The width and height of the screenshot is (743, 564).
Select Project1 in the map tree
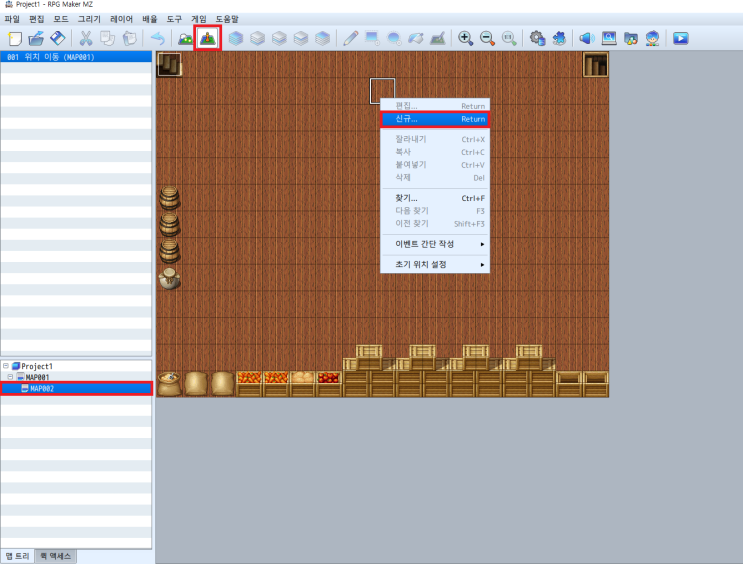pyautogui.click(x=37, y=366)
